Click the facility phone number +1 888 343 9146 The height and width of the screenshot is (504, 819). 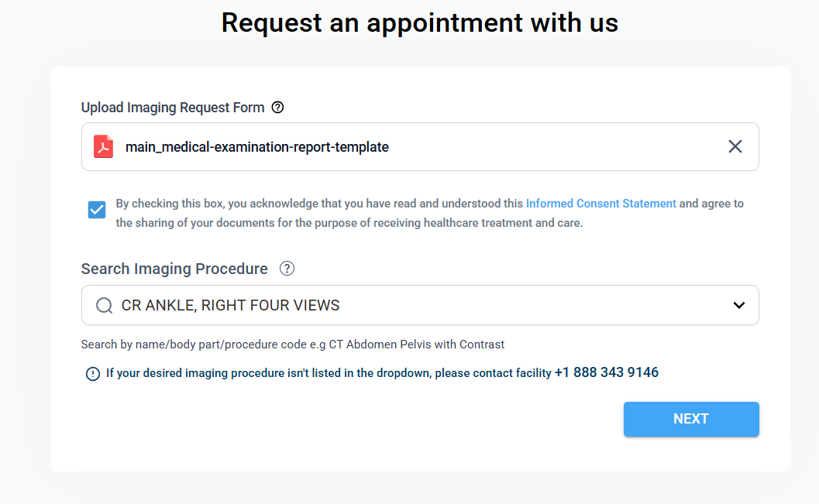606,372
